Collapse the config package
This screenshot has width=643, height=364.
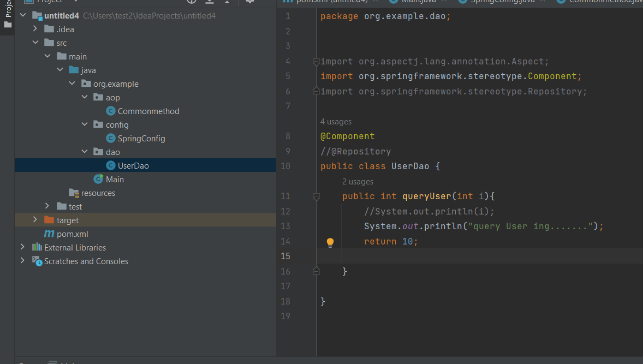85,124
